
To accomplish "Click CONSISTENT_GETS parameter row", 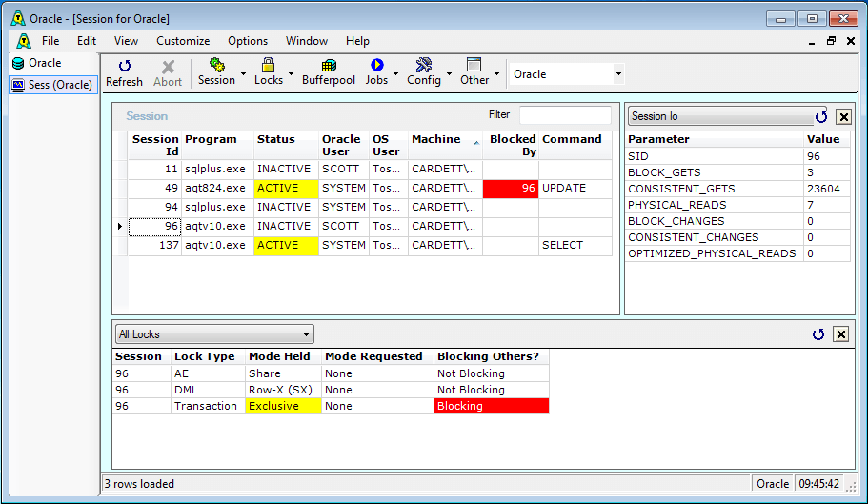I will point(737,190).
